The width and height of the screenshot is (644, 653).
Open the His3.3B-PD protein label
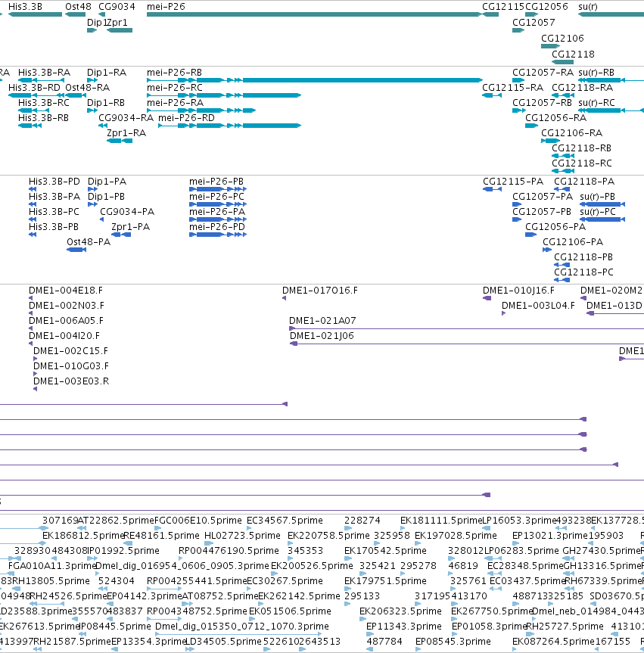pos(54,182)
